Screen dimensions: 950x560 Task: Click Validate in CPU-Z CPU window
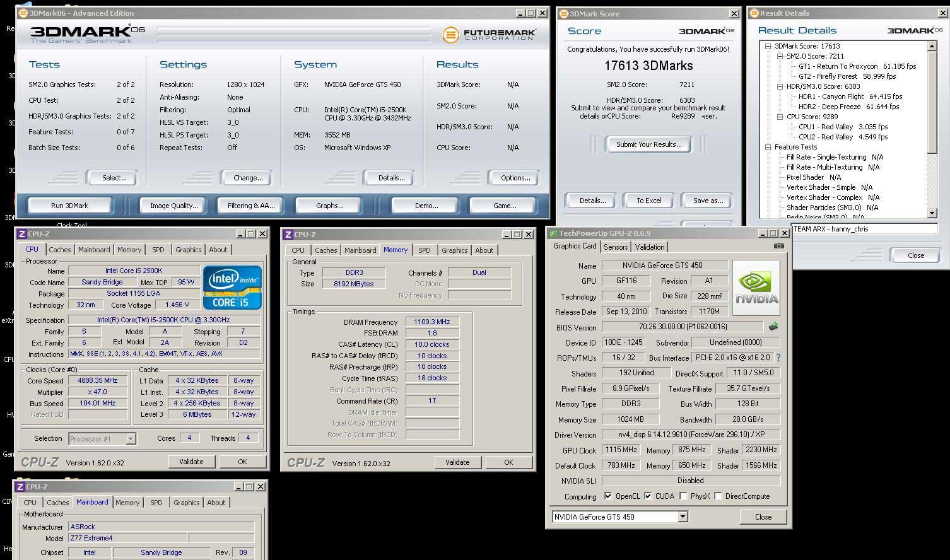[x=191, y=462]
